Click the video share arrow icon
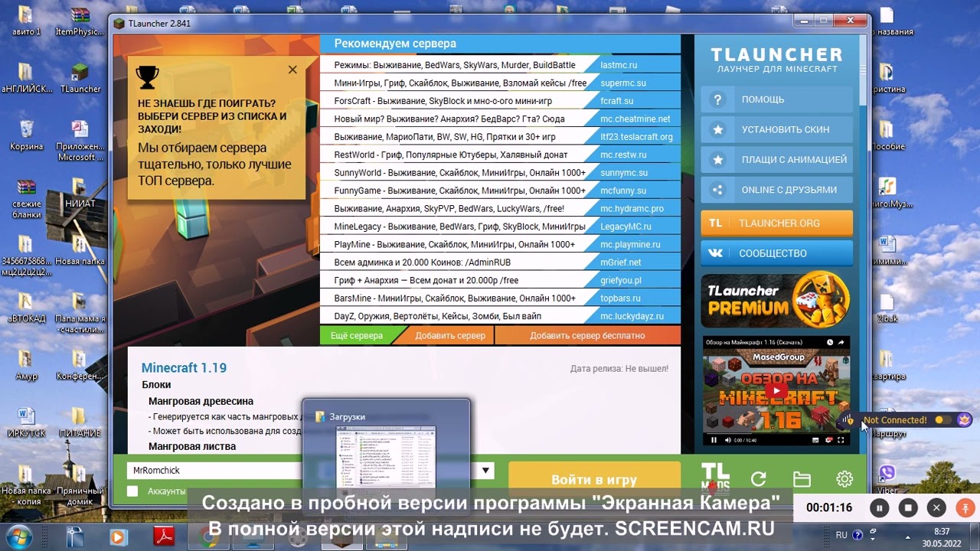Image resolution: width=980 pixels, height=551 pixels. (x=841, y=341)
